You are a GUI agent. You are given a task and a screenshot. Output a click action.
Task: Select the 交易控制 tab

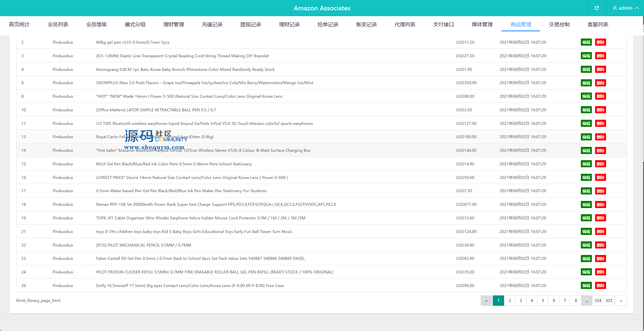[x=559, y=25]
